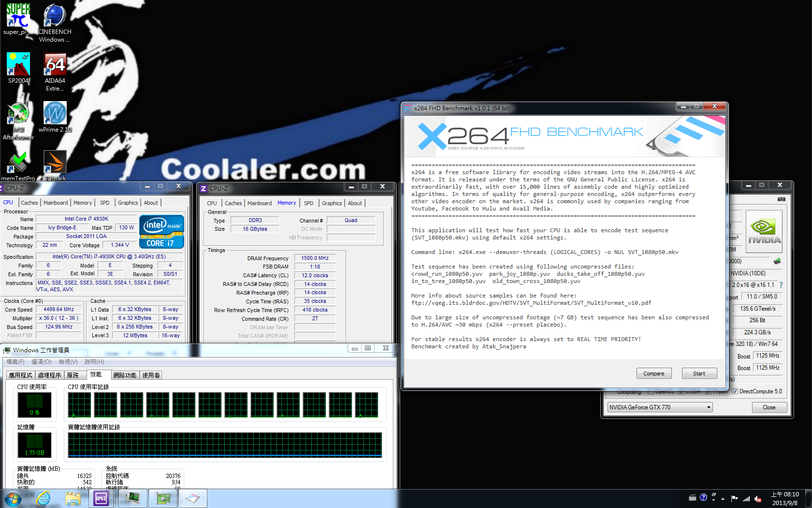The height and width of the screenshot is (508, 812).
Task: Click the GPU-Z BIOS save chip icon
Action: (777, 261)
